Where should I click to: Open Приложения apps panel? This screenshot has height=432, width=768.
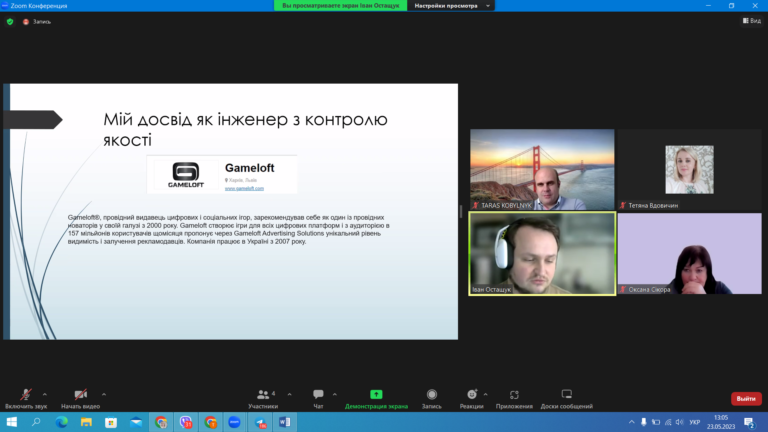tap(514, 395)
